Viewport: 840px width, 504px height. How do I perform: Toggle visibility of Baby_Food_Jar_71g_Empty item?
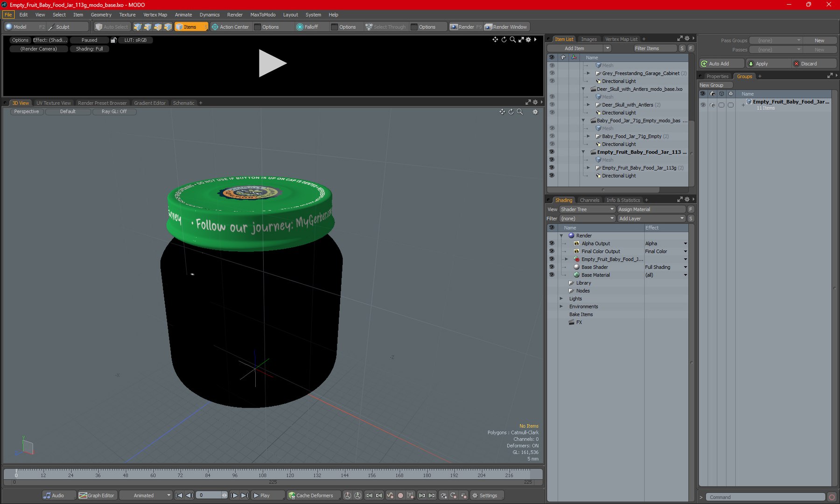(x=552, y=136)
